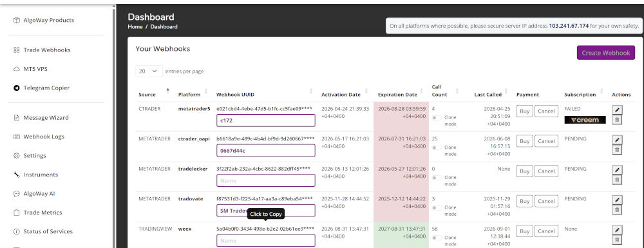Toggle Clone mode for weex webhook

437,238
